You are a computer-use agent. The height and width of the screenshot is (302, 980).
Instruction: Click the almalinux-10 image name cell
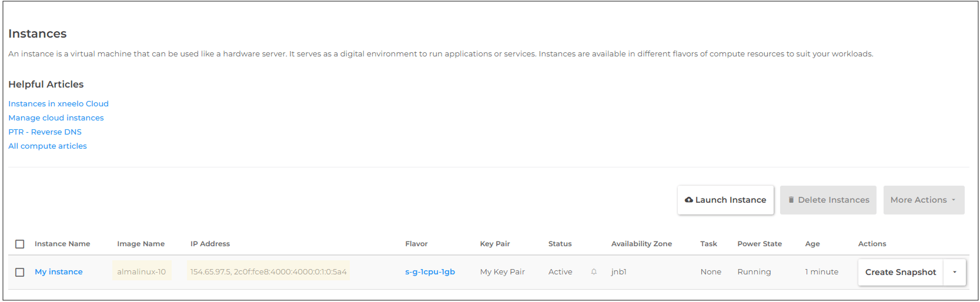pos(141,272)
